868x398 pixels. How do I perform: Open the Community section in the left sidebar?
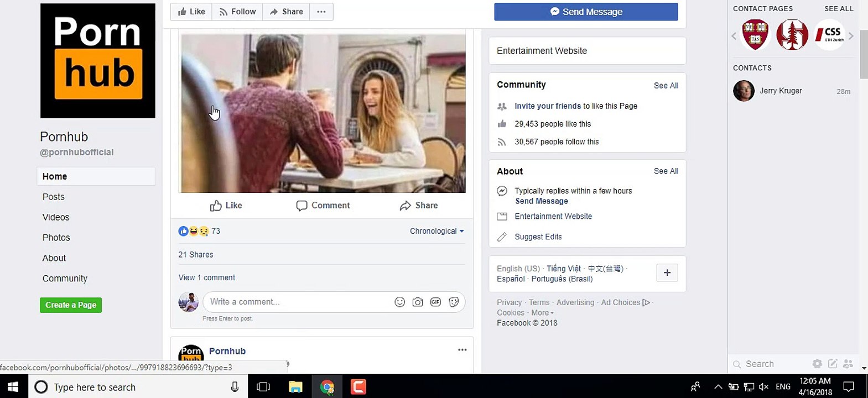pyautogui.click(x=65, y=279)
